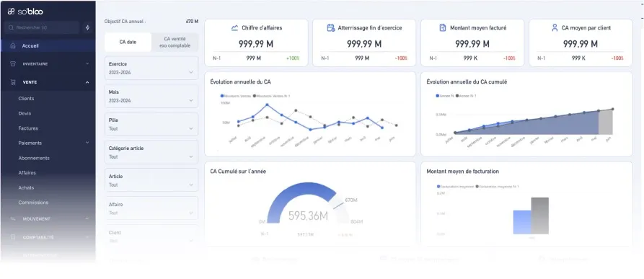Click Chiffre d'affaires +100% variation
Viewport: 644px width, 279px height.
point(293,58)
